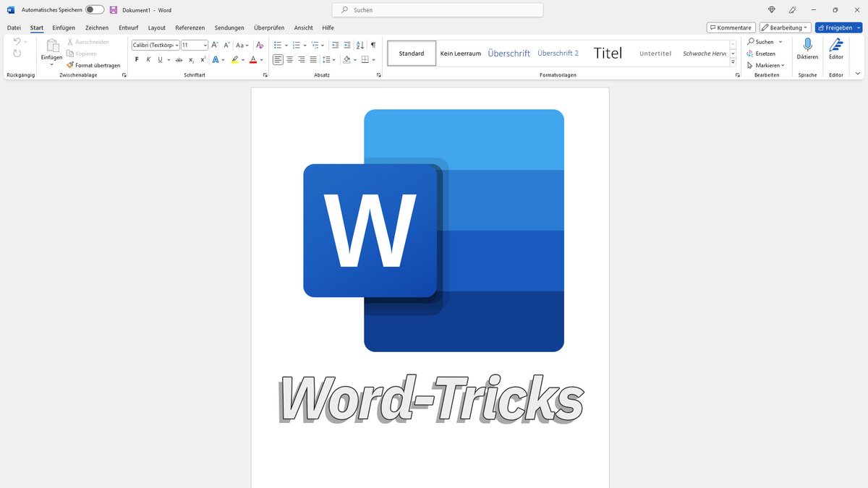Open the font color swatch
Screen dimensions: 868x488
[253, 60]
